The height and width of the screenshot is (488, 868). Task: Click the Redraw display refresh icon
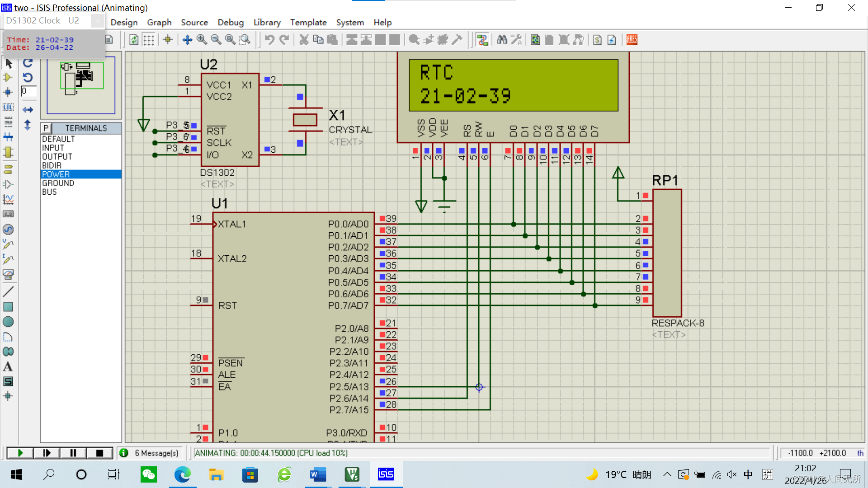pyautogui.click(x=134, y=40)
